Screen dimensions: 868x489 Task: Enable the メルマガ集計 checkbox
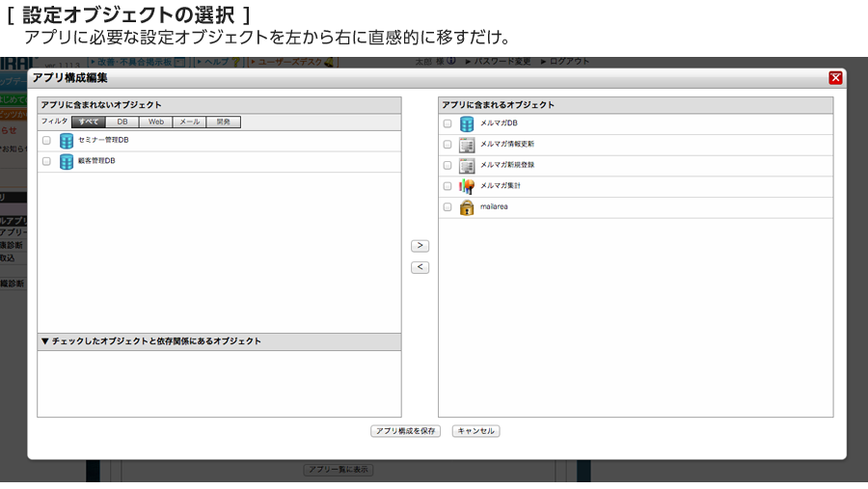447,186
